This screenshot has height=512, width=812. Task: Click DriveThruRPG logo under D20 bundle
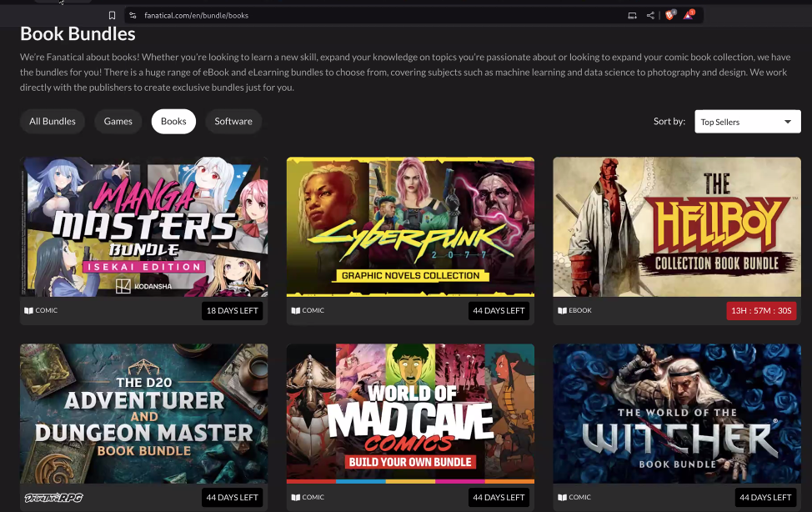click(x=54, y=498)
